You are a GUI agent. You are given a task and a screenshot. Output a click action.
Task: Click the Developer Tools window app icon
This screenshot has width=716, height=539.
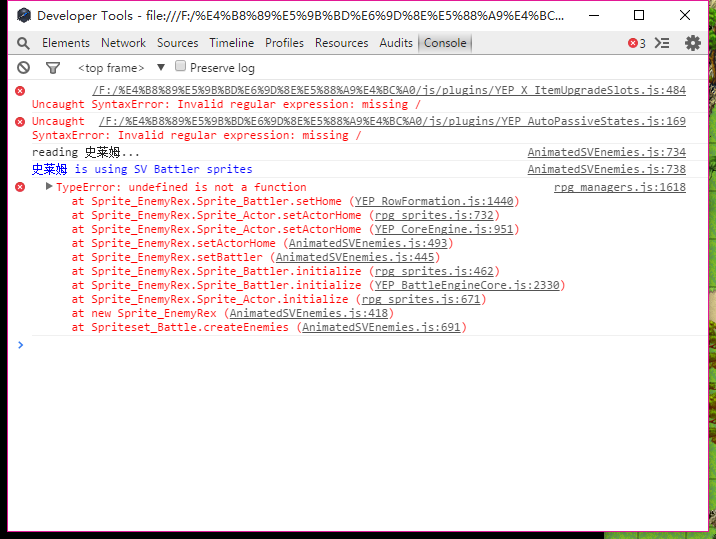[x=24, y=16]
